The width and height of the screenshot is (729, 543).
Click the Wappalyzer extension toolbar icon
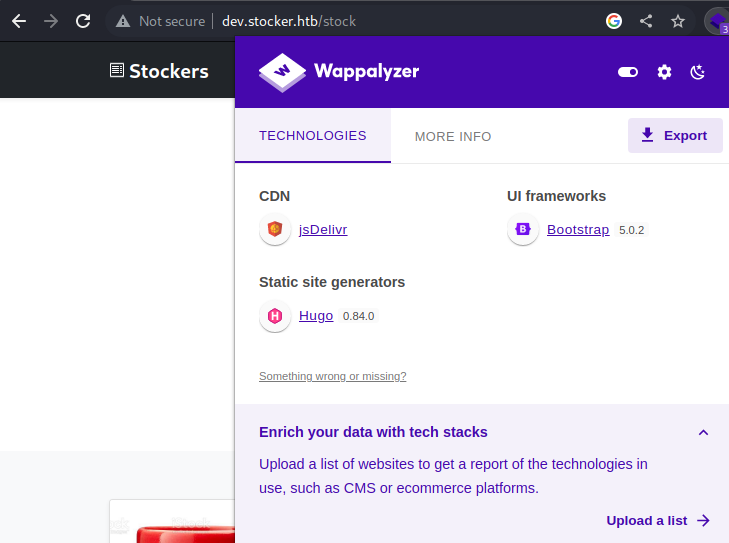point(717,21)
